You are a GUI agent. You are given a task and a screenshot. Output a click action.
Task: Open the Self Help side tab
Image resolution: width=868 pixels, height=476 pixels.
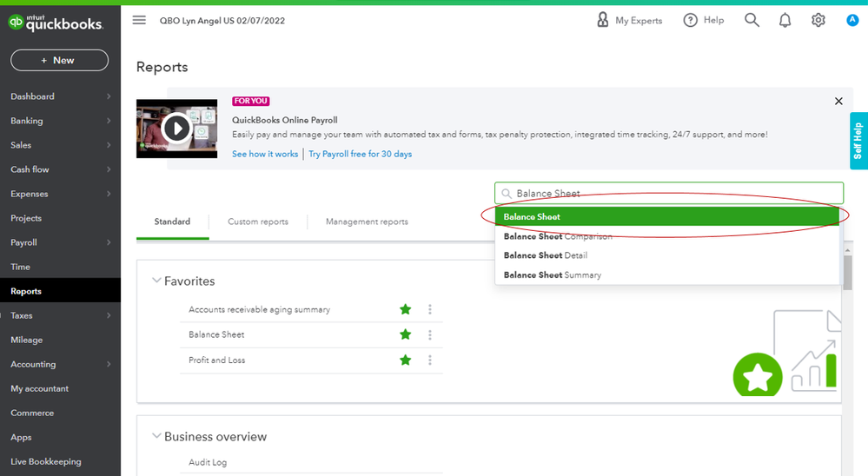click(x=858, y=141)
